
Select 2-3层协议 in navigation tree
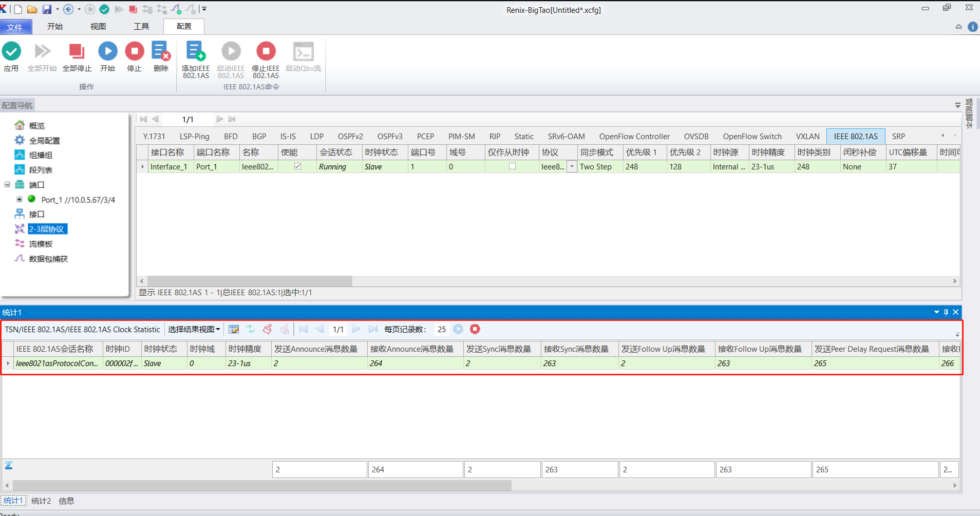pyautogui.click(x=47, y=229)
